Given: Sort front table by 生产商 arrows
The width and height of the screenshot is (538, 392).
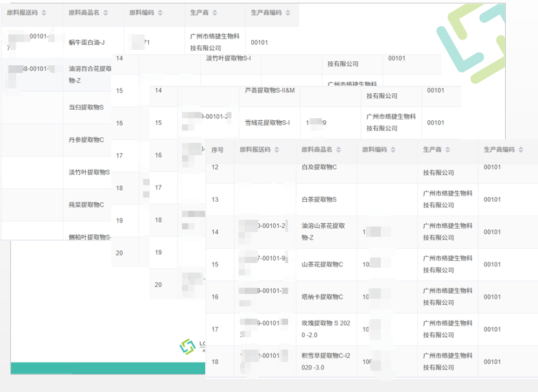Looking at the screenshot, I should coord(447,150).
